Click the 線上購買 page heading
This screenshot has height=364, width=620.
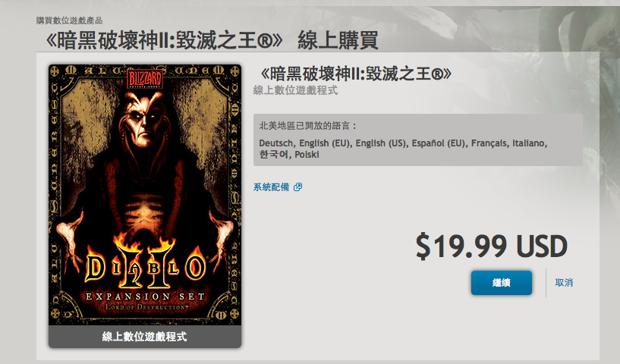point(338,40)
